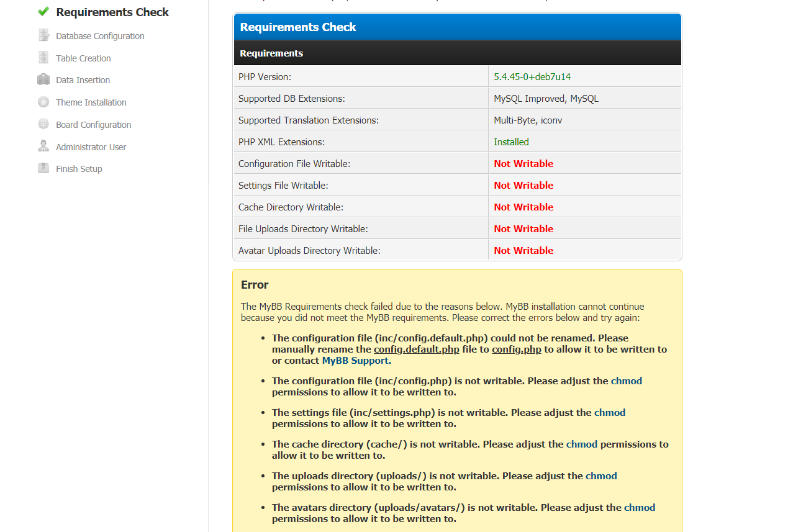The height and width of the screenshot is (532, 788).
Task: Select Database Configuration step label
Action: (x=100, y=36)
